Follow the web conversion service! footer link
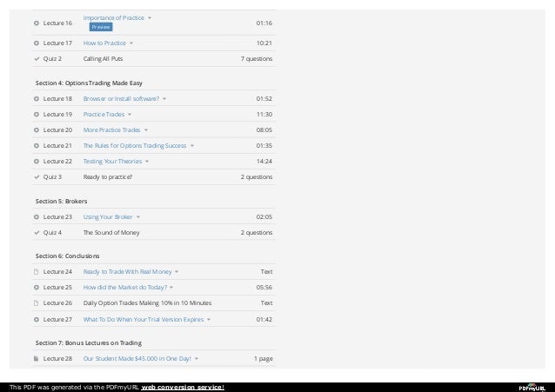555x392 pixels. (x=183, y=388)
